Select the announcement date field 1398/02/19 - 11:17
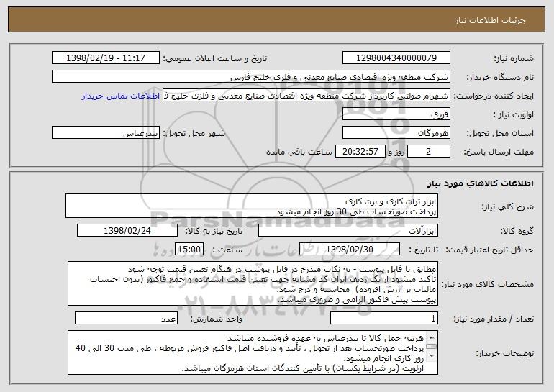 pos(106,58)
